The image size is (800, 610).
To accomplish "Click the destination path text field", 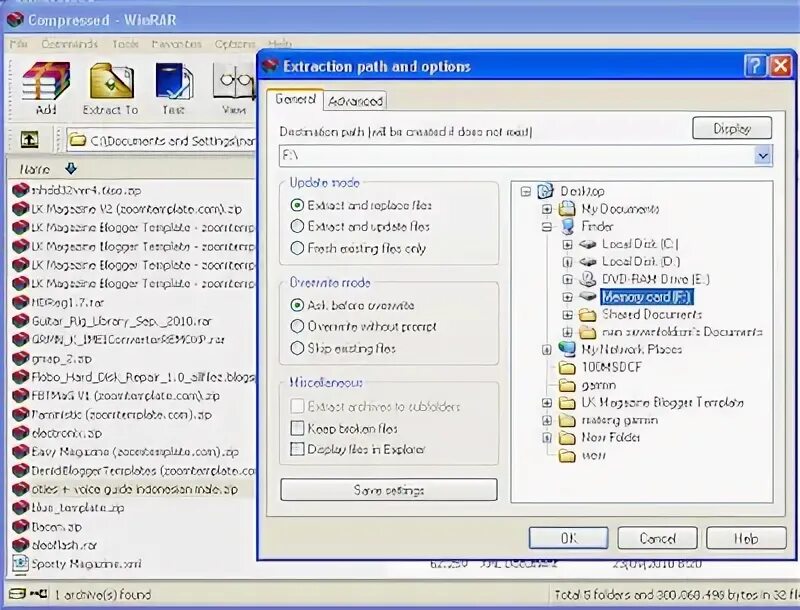I will [x=517, y=155].
